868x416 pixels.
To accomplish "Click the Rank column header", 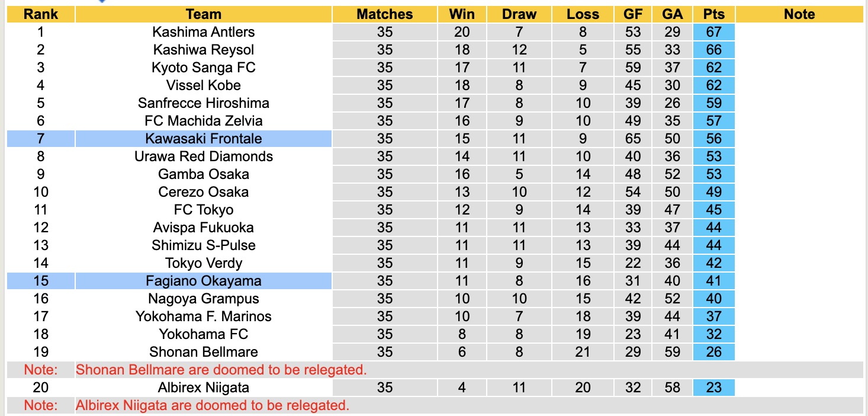I will pyautogui.click(x=41, y=14).
